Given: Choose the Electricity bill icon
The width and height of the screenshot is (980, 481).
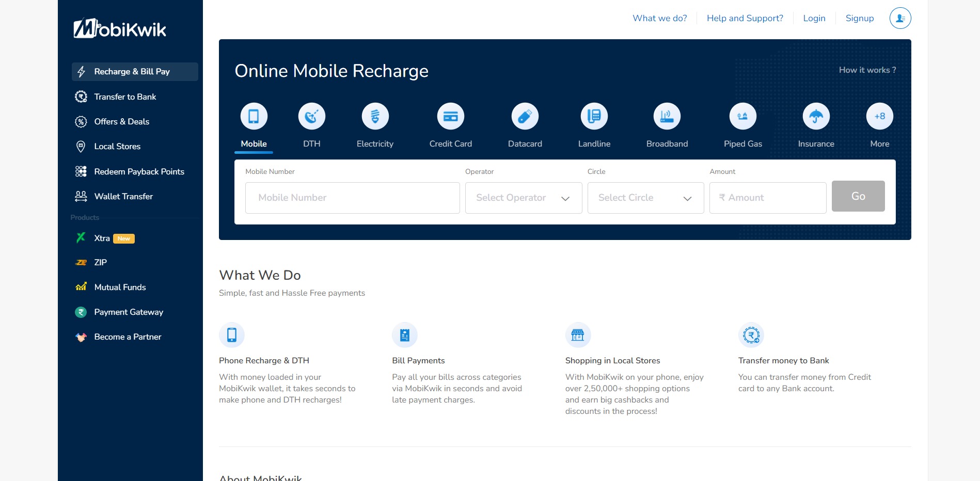Looking at the screenshot, I should tap(375, 117).
